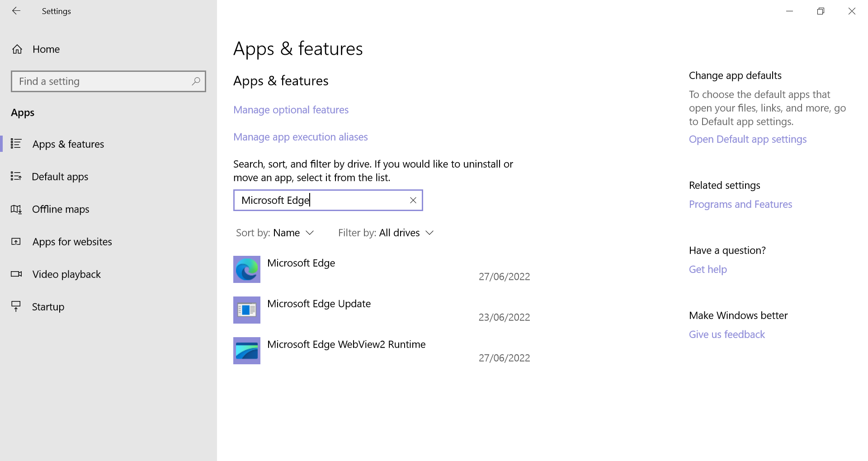868x461 pixels.
Task: Click the Apps for websites icon
Action: pyautogui.click(x=16, y=242)
